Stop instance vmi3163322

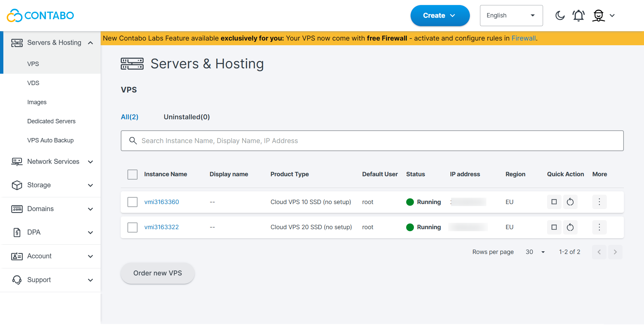point(554,227)
